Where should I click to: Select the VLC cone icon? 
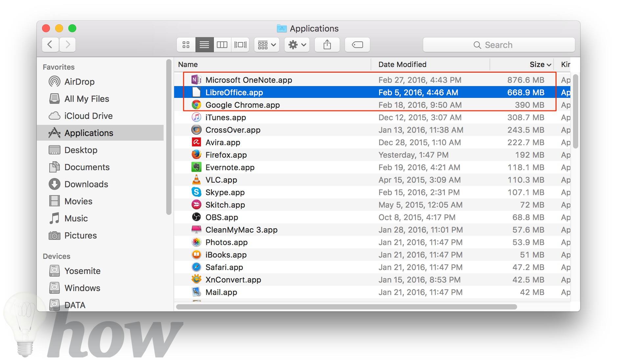click(196, 180)
